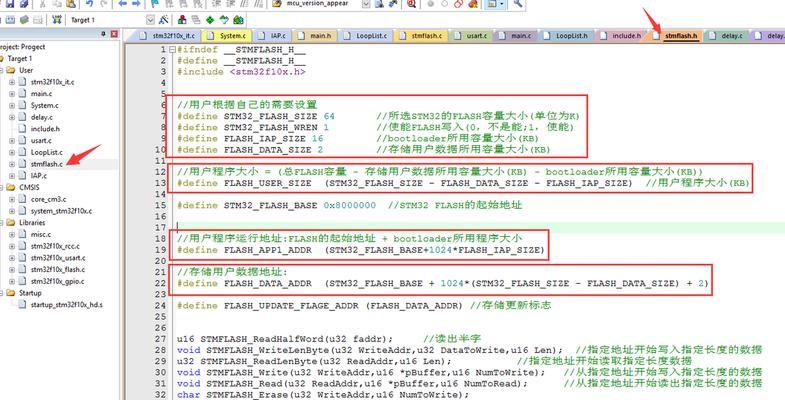Switch to the LoopList.h editor tab
The height and width of the screenshot is (400, 785).
coord(566,36)
